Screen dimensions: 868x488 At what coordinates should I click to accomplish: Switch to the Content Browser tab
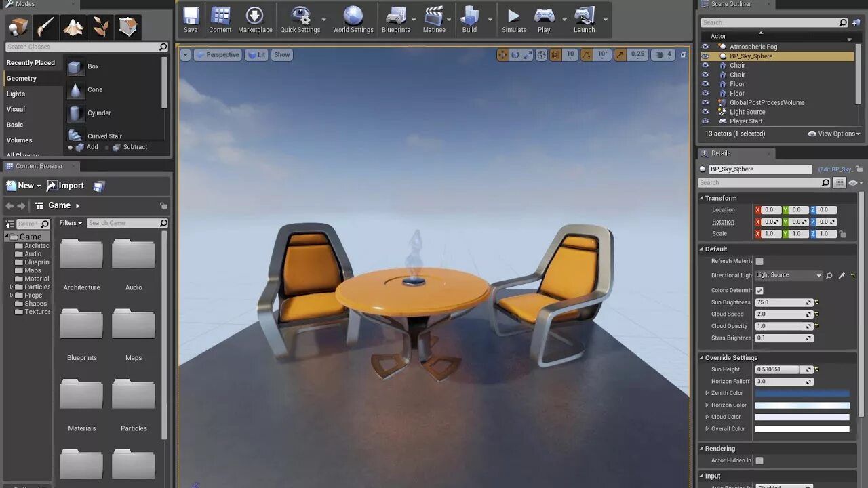pyautogui.click(x=39, y=166)
